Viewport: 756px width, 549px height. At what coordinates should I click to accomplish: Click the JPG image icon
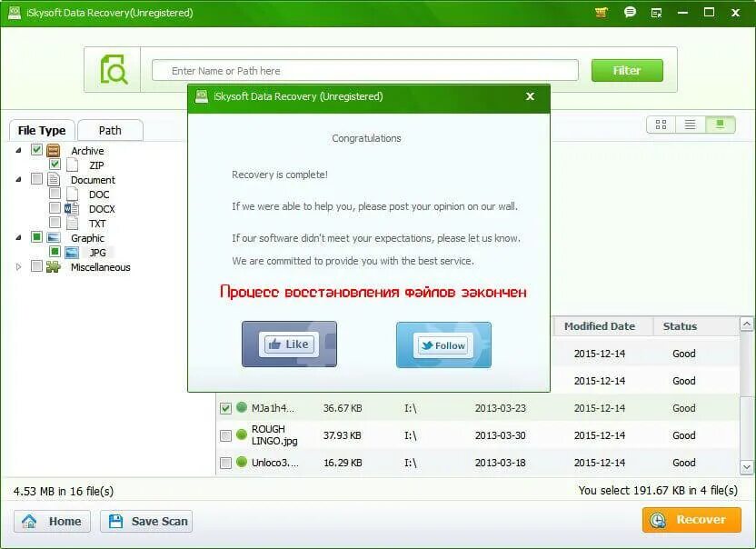click(72, 253)
